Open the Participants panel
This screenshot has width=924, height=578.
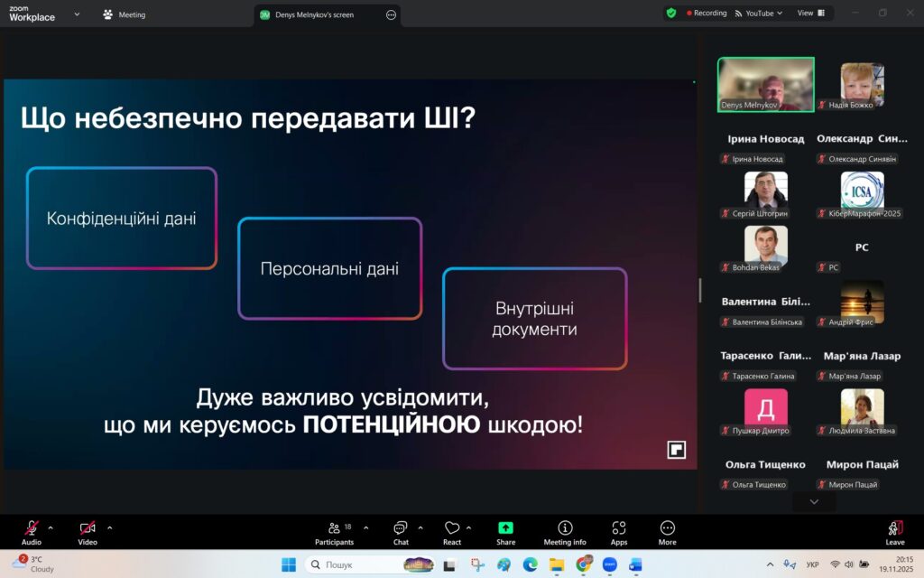point(334,532)
